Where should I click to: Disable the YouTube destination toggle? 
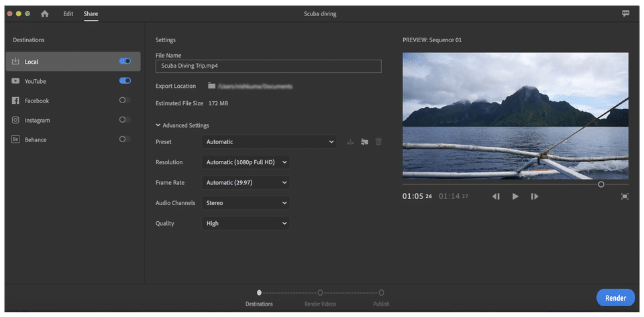pyautogui.click(x=125, y=81)
